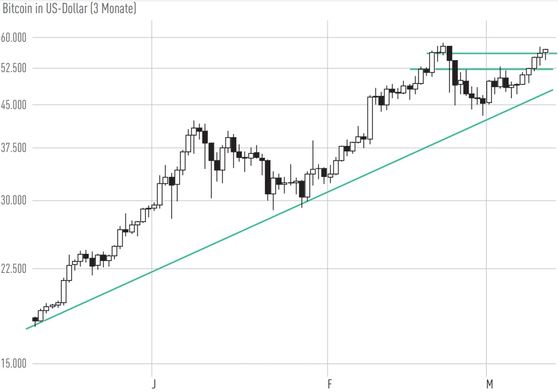
Task: Click the last candlestick at far right
Action: (545, 51)
